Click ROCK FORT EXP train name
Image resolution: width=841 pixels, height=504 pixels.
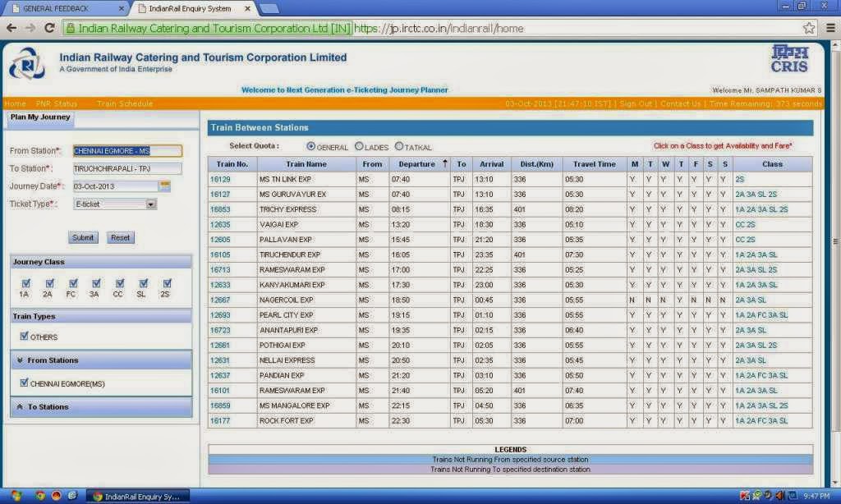point(286,421)
